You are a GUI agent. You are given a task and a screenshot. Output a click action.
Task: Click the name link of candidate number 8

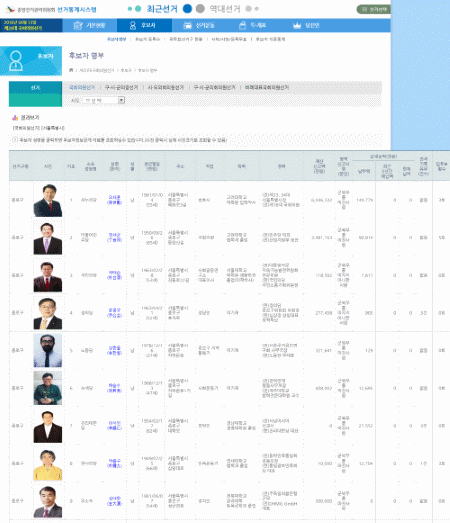pyautogui.click(x=114, y=463)
